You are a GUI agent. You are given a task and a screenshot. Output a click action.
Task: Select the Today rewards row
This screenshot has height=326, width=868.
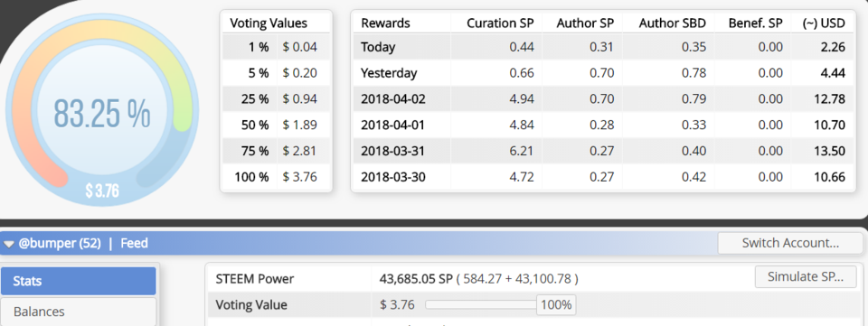pos(603,47)
